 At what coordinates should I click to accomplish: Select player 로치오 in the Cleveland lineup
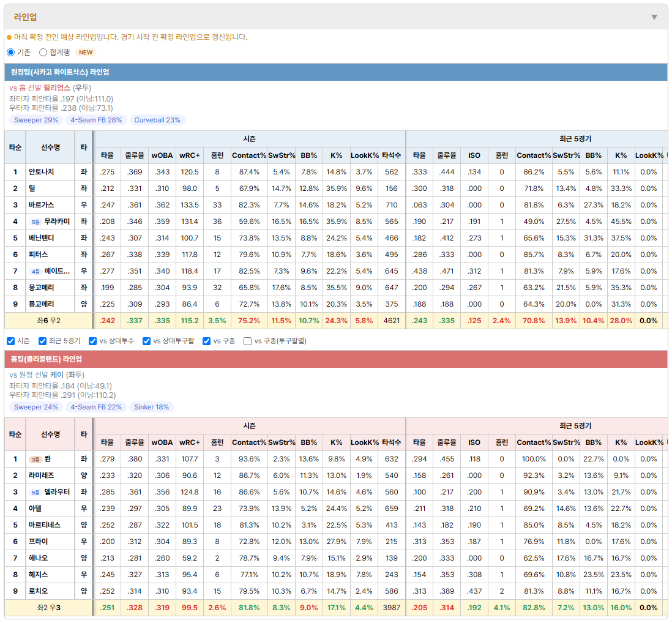(x=38, y=591)
